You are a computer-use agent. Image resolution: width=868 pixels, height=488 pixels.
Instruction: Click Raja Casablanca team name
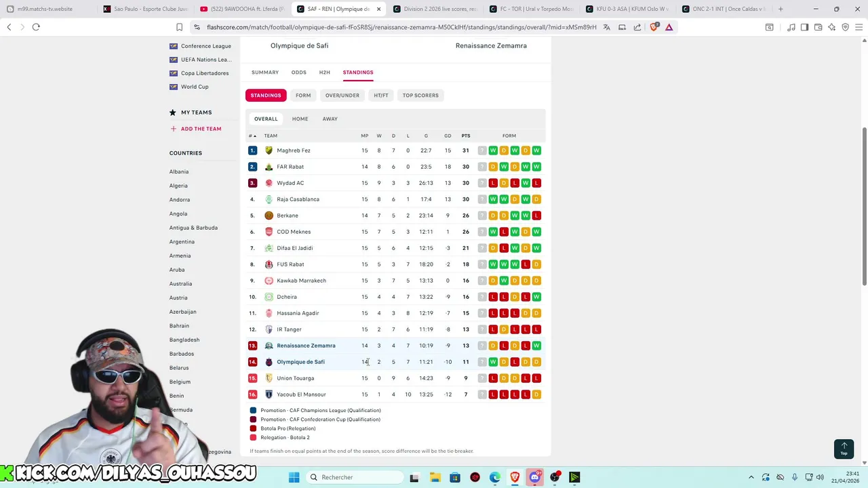point(298,199)
